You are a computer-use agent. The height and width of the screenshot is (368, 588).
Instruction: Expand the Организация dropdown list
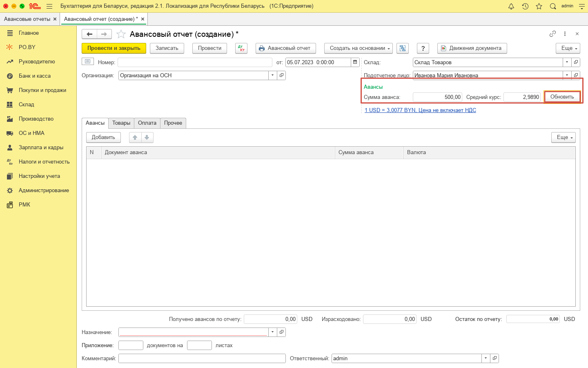[272, 75]
